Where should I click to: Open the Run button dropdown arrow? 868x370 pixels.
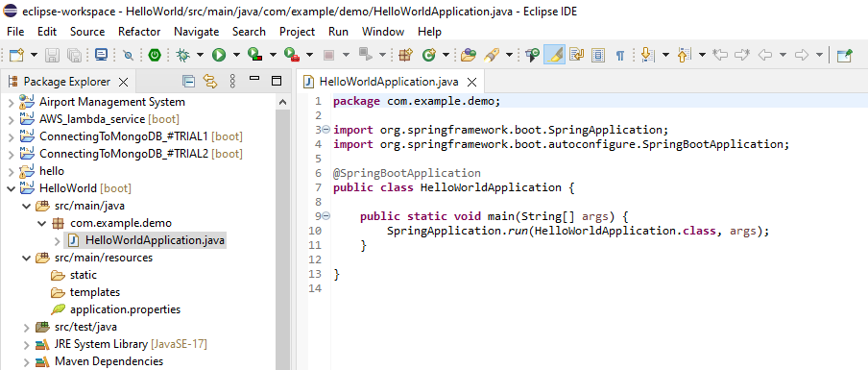236,54
